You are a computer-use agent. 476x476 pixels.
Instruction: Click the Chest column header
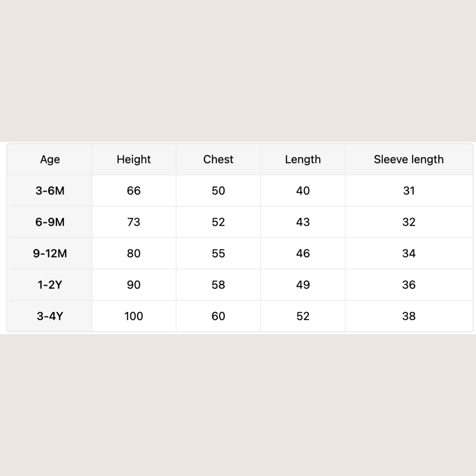(218, 159)
